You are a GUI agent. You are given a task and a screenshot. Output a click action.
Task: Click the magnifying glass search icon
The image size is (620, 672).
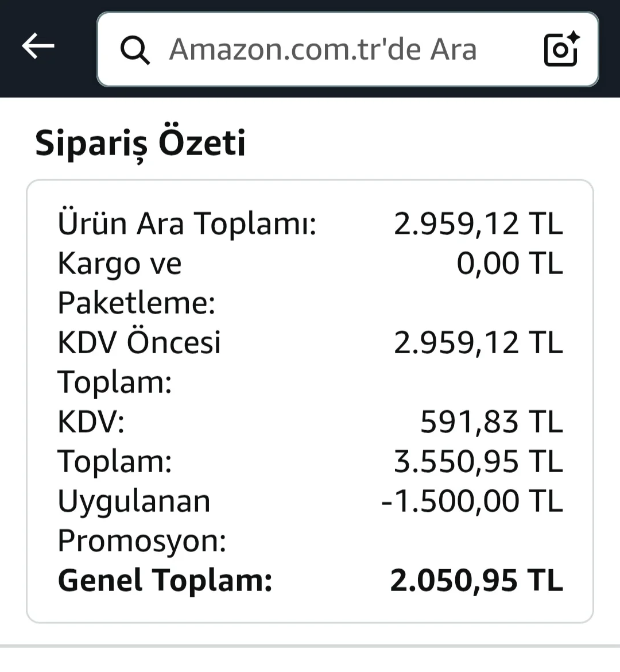(135, 49)
